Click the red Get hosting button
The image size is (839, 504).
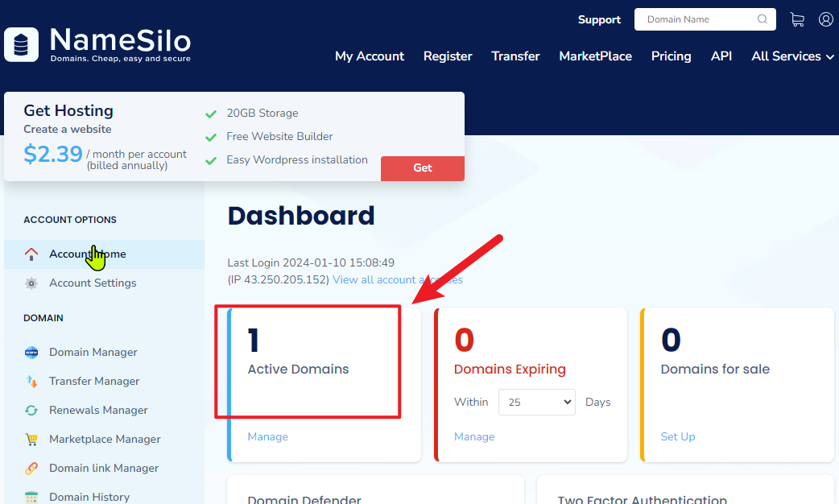[x=423, y=168]
